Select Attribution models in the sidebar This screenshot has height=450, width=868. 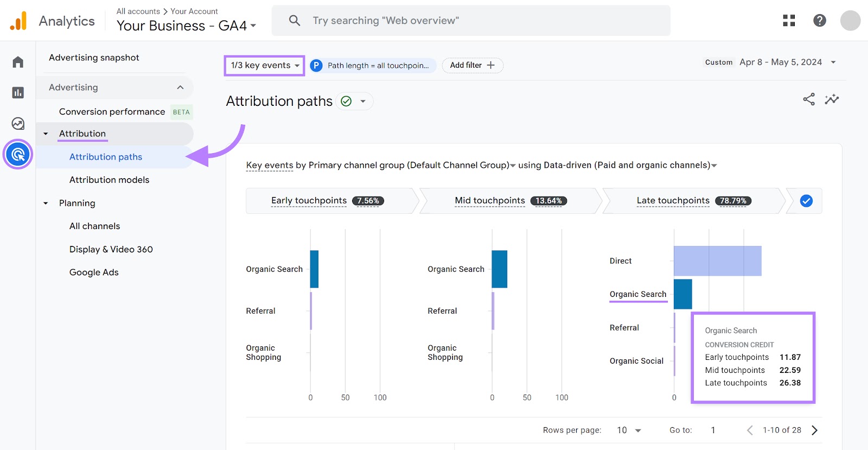click(109, 180)
